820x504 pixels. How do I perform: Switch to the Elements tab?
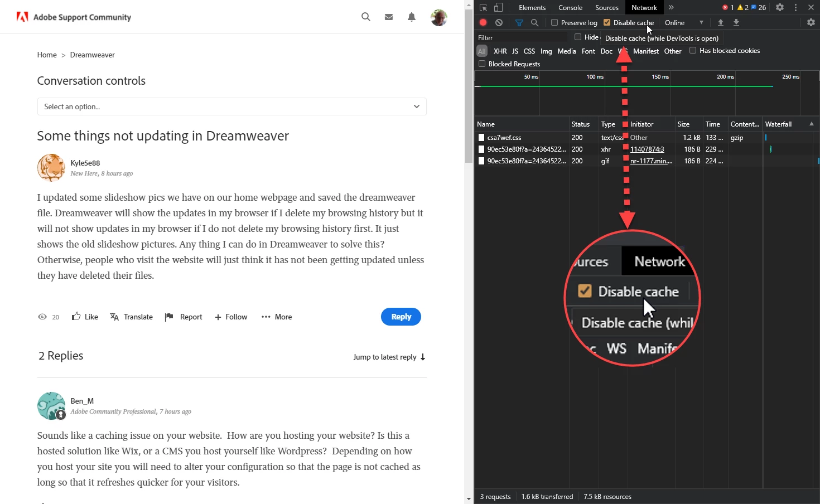point(532,7)
